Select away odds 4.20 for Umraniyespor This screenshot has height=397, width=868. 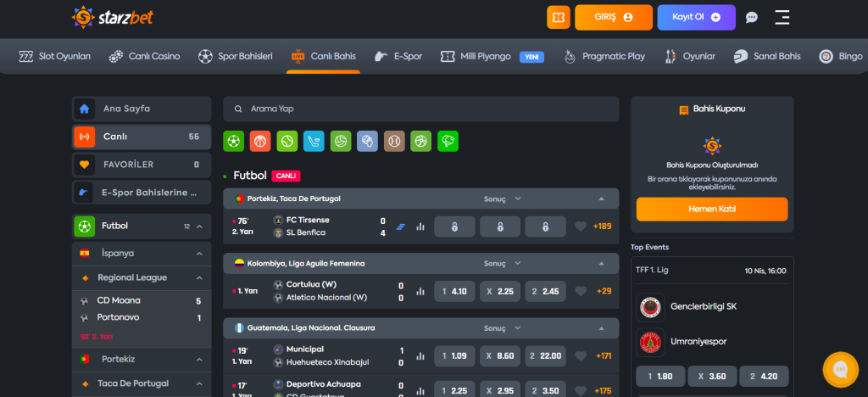(x=764, y=377)
